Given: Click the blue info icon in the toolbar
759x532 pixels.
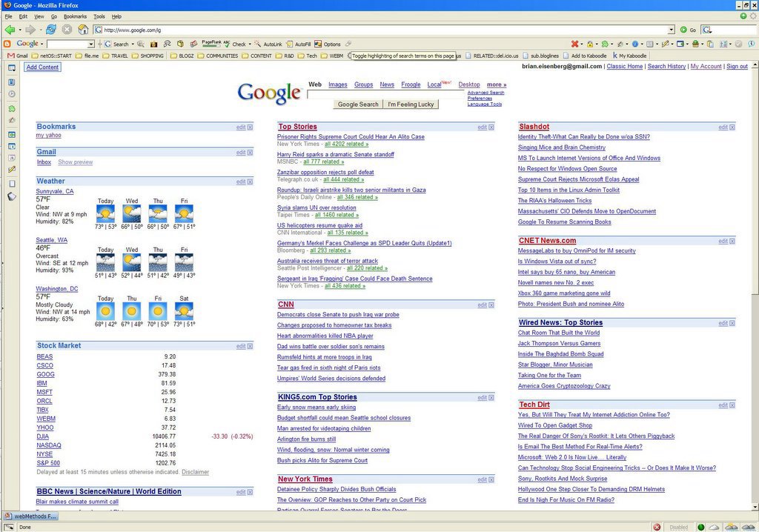Looking at the screenshot, I should (635, 44).
